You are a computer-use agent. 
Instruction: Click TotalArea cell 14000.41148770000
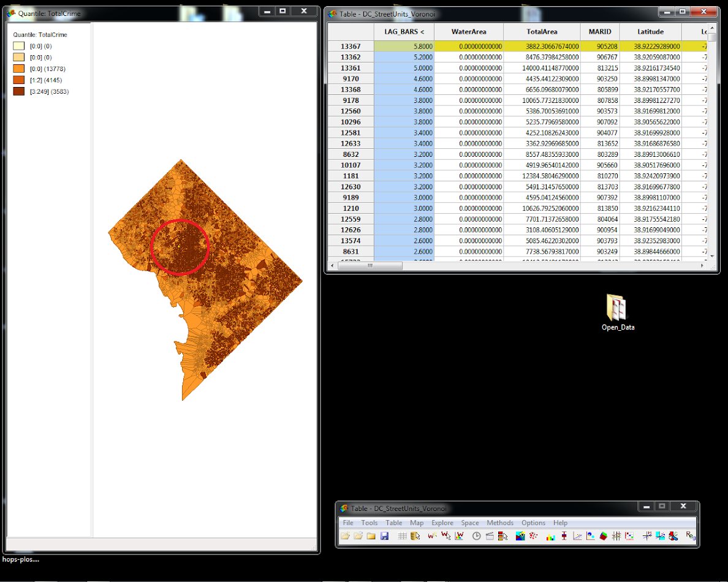pos(542,68)
